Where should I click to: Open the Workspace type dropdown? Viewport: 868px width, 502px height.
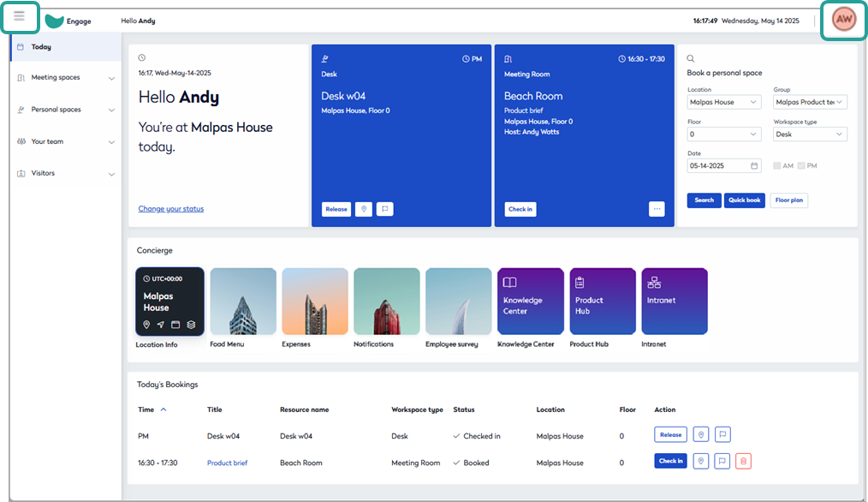(x=810, y=134)
